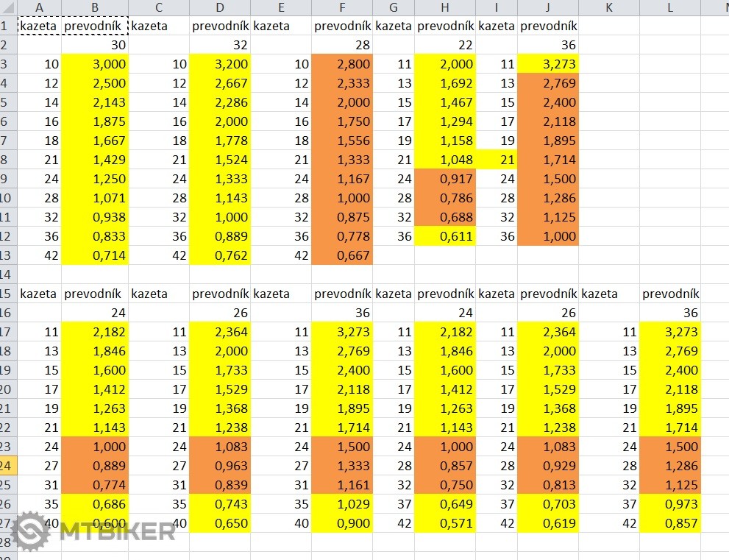
Task: Select column H header
Action: coord(444,7)
